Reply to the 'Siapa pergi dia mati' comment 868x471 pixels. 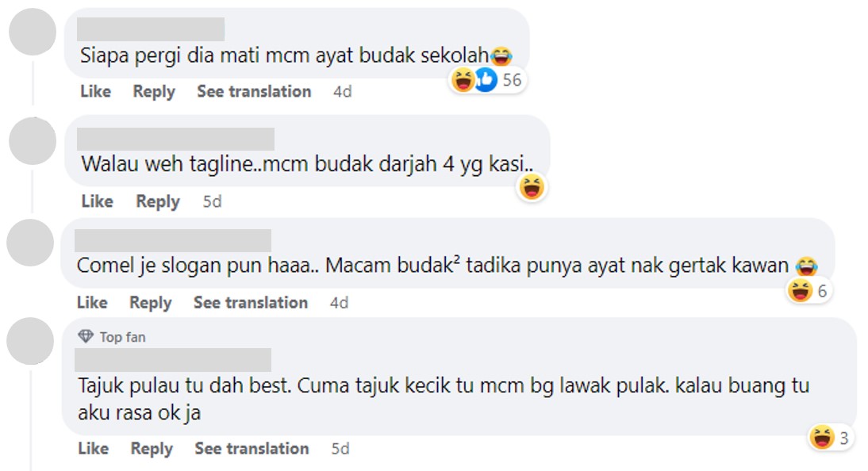pos(154,91)
